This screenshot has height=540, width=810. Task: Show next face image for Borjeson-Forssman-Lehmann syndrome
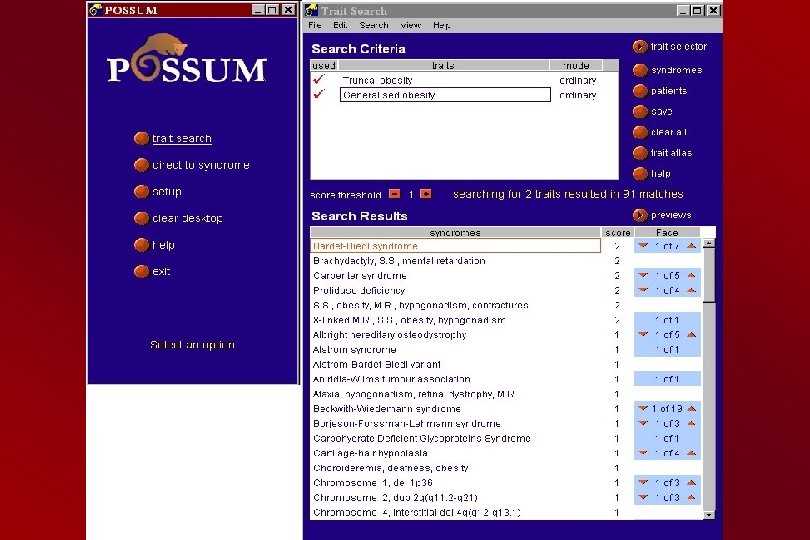coord(692,424)
